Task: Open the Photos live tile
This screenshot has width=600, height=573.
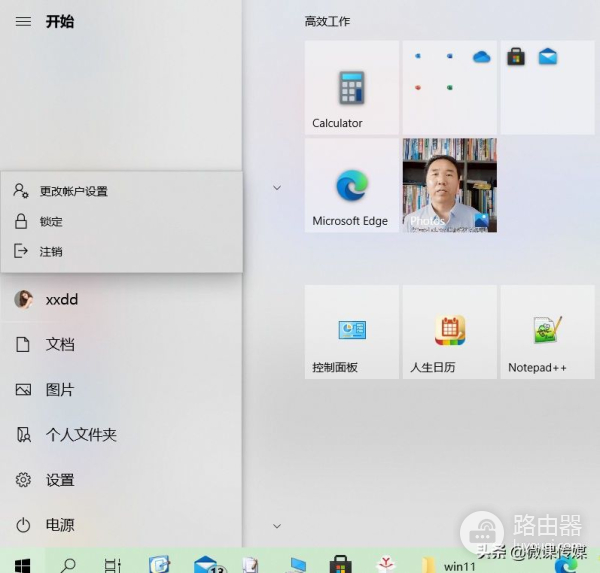Action: point(450,185)
